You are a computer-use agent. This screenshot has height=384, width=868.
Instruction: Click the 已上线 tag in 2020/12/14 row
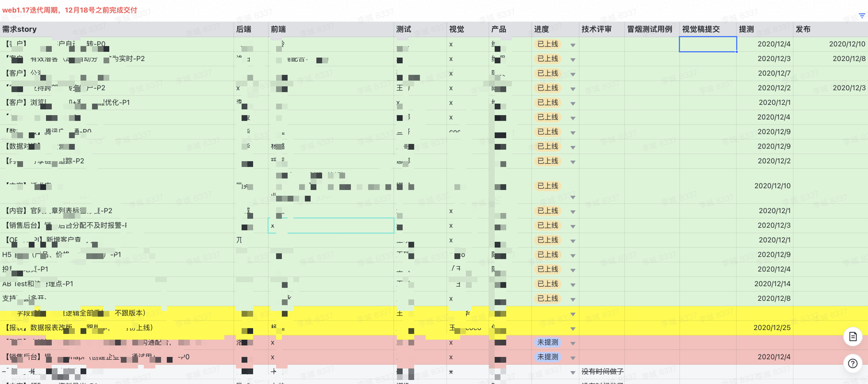(x=548, y=284)
